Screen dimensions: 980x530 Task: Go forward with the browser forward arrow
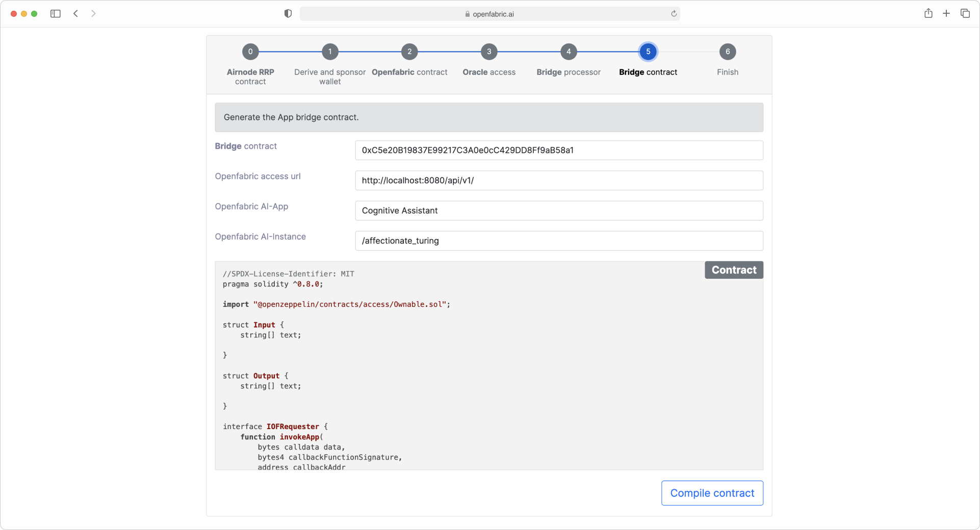coord(93,14)
